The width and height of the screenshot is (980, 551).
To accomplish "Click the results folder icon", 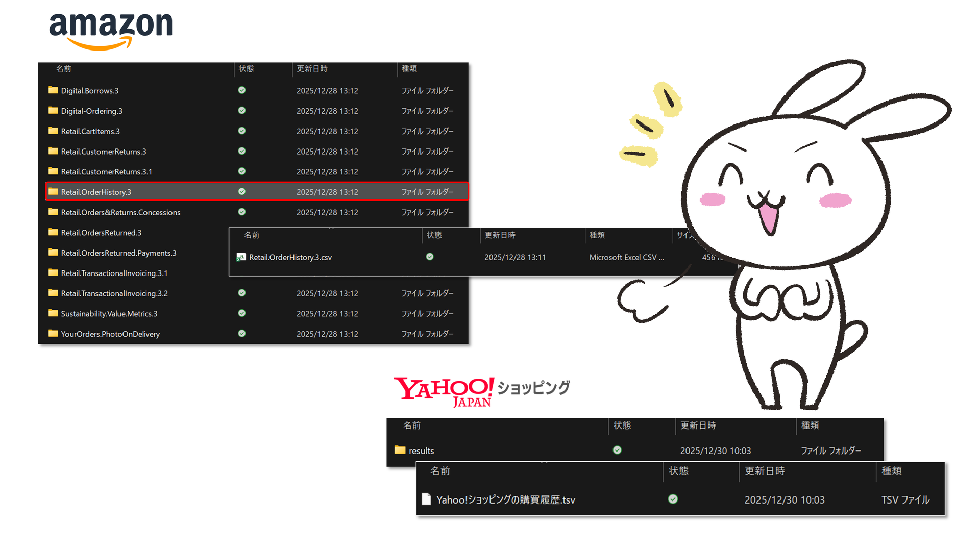I will tap(400, 450).
